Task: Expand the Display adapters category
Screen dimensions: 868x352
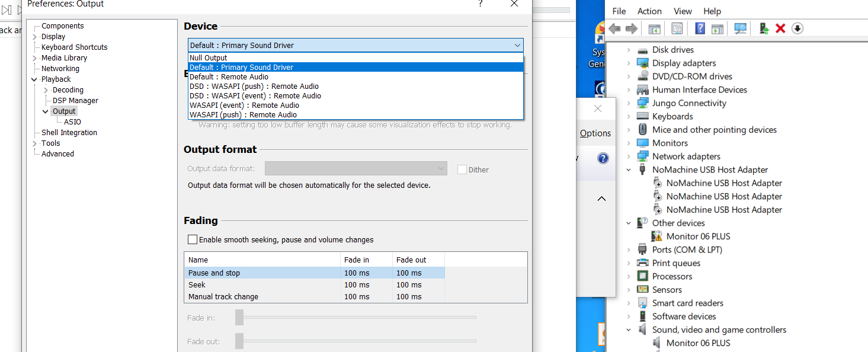Action: click(x=629, y=63)
